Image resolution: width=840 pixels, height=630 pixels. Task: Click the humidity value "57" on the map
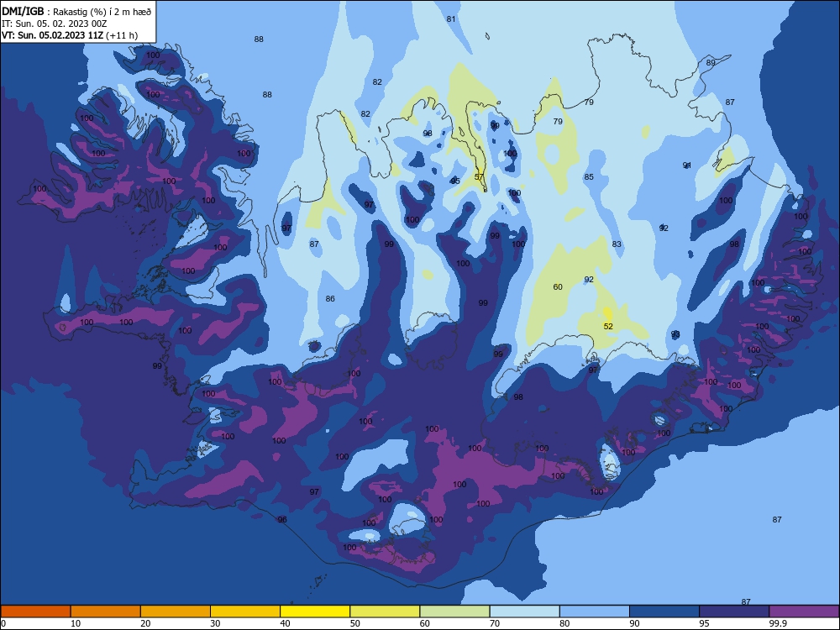479,176
